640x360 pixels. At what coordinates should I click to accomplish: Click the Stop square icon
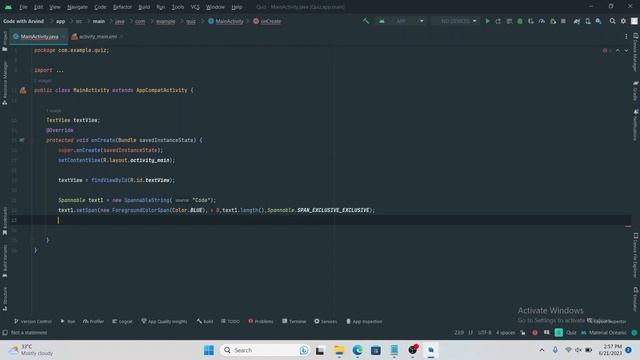pos(563,21)
